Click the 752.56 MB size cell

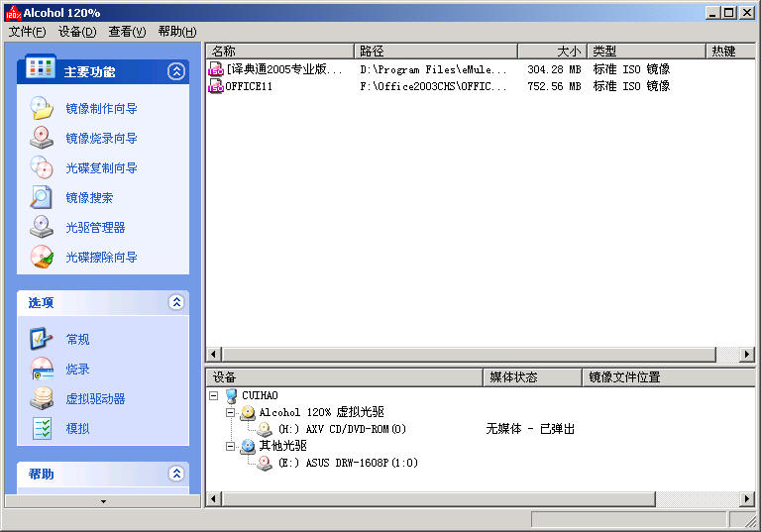(x=554, y=86)
